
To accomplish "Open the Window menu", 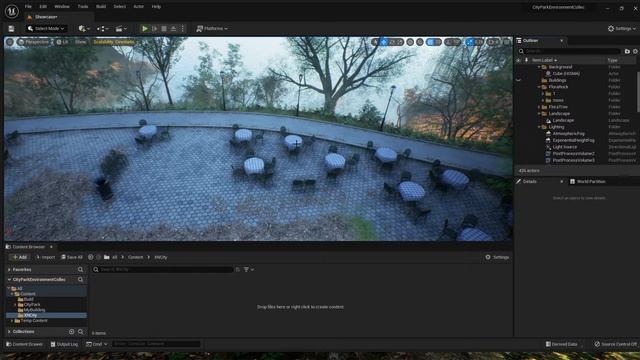I will pyautogui.click(x=62, y=7).
